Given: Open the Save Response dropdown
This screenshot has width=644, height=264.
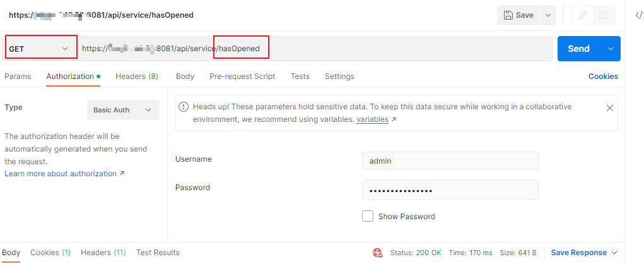Looking at the screenshot, I should [x=584, y=253].
